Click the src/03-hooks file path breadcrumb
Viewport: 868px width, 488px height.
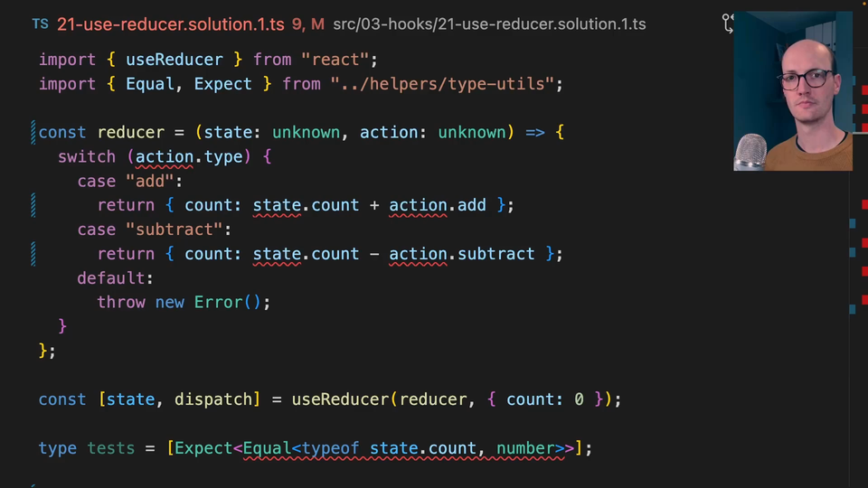(489, 24)
